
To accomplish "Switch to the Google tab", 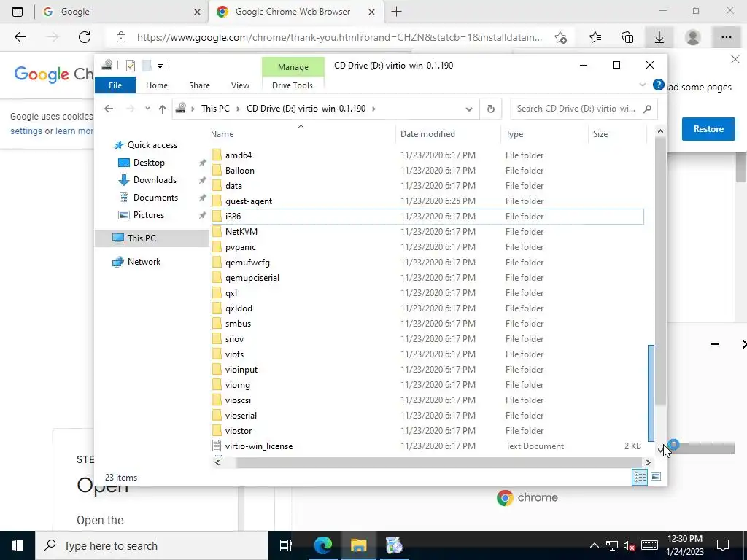I will pos(122,12).
